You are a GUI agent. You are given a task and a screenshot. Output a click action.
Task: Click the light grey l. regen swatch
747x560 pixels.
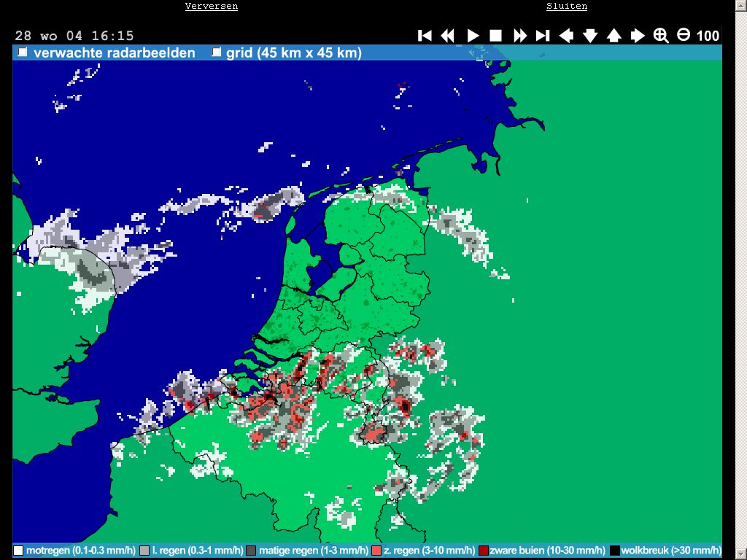click(x=144, y=551)
